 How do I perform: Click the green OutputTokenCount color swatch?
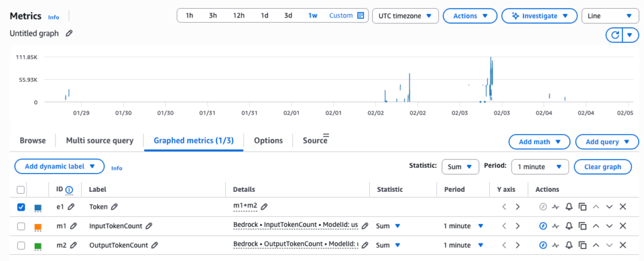point(38,246)
